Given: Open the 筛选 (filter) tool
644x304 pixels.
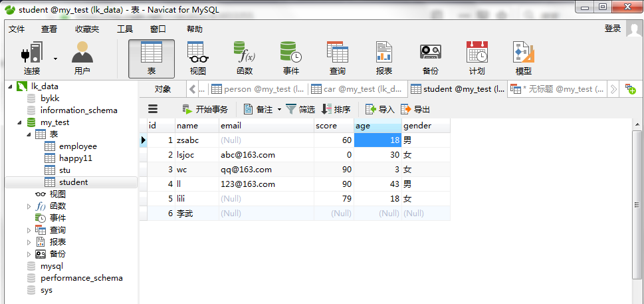Looking at the screenshot, I should [300, 109].
